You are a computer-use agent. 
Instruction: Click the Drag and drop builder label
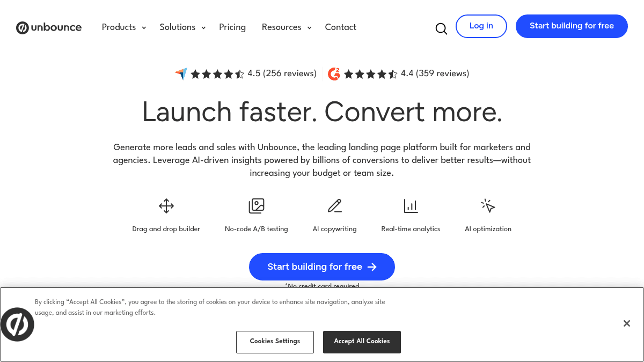click(166, 229)
